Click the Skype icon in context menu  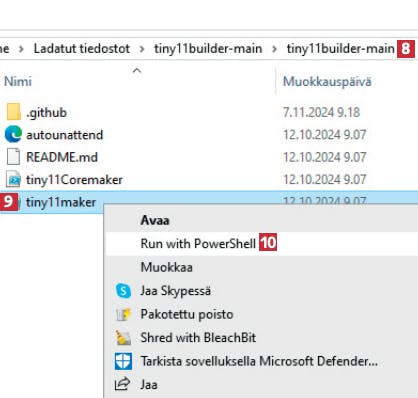point(123,291)
